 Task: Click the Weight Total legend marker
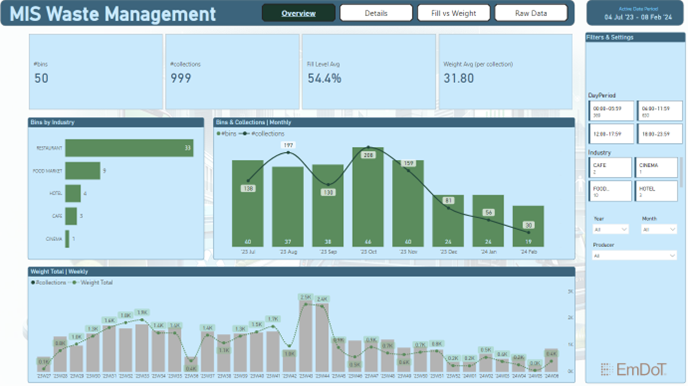[75, 282]
